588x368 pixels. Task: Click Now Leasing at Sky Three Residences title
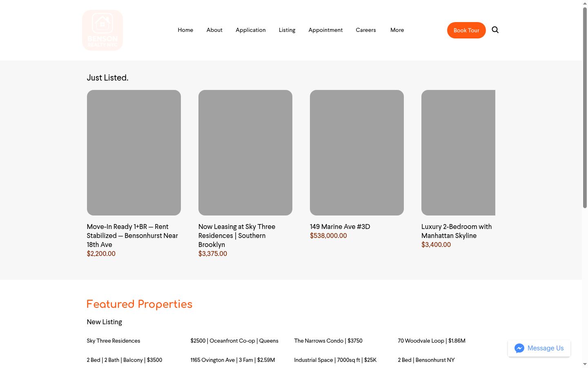pos(237,236)
